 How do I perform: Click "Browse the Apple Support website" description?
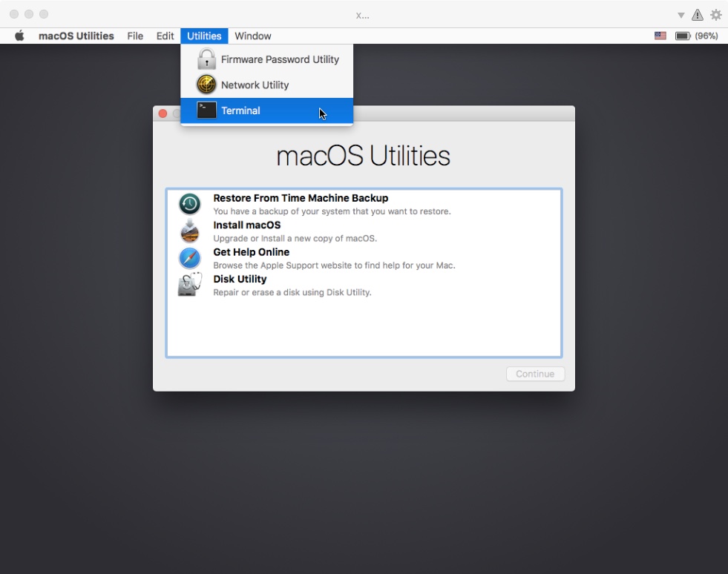334,265
